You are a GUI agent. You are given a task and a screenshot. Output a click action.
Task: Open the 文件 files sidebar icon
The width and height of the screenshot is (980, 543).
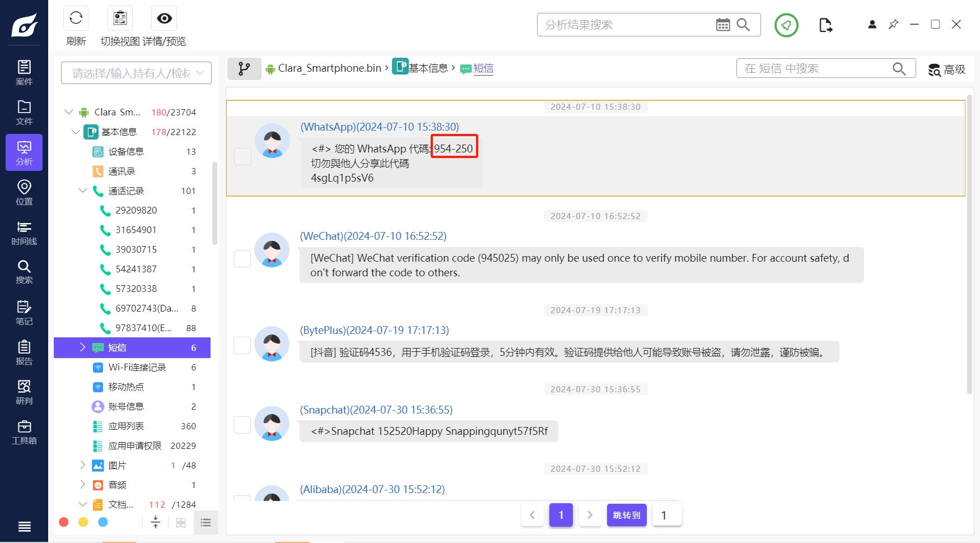tap(24, 113)
